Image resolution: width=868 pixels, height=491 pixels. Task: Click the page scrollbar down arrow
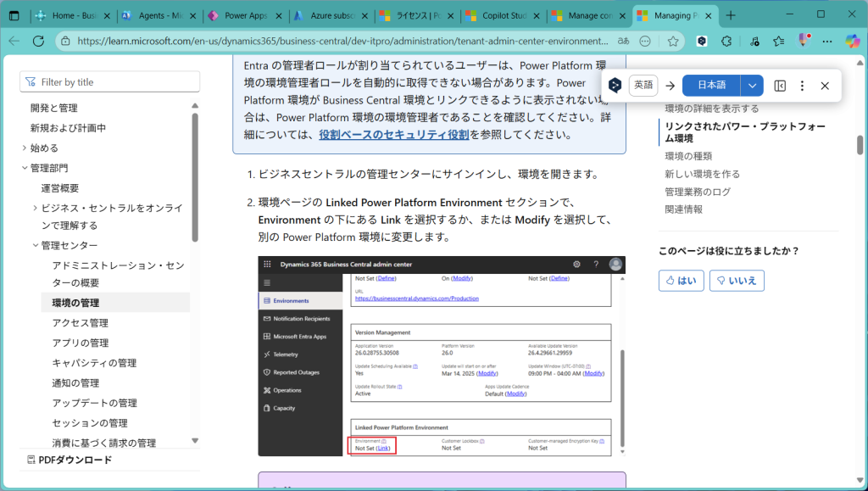pos(860,480)
